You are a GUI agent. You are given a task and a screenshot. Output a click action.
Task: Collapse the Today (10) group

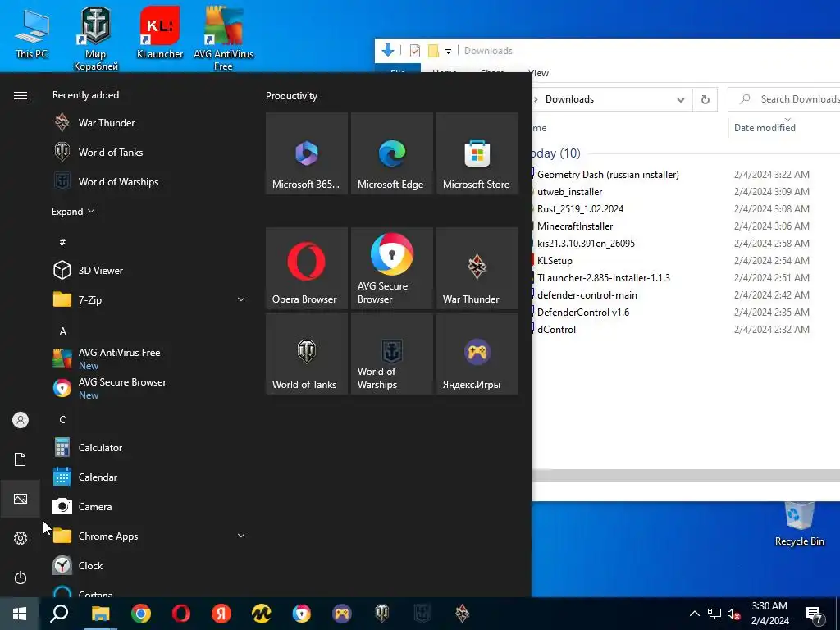click(555, 153)
